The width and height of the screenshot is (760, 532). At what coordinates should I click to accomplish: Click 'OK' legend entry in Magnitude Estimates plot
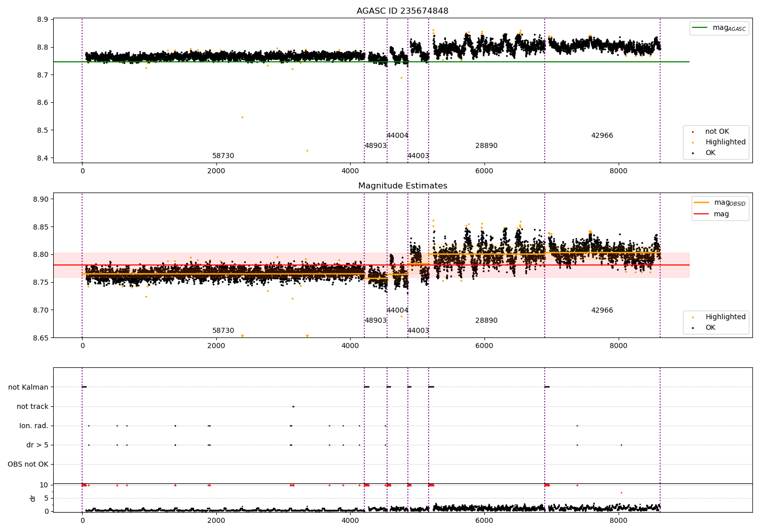(704, 328)
